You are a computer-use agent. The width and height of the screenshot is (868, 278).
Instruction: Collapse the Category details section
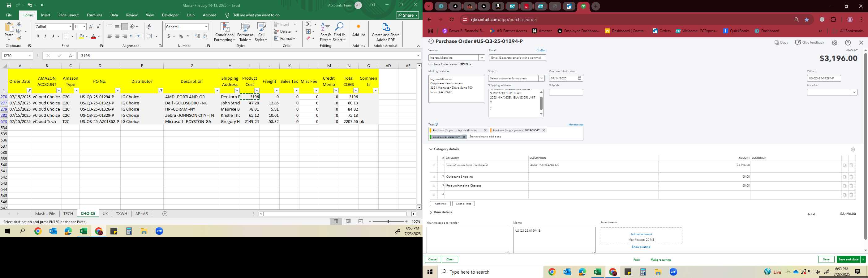[431, 149]
